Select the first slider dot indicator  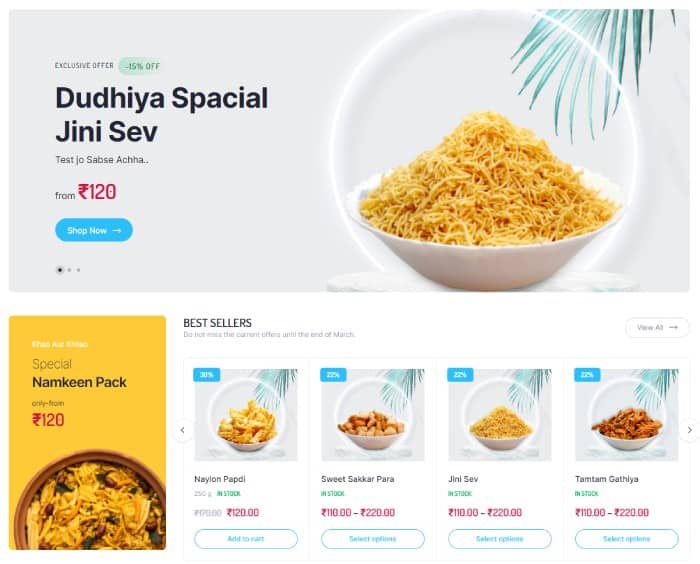click(x=59, y=270)
